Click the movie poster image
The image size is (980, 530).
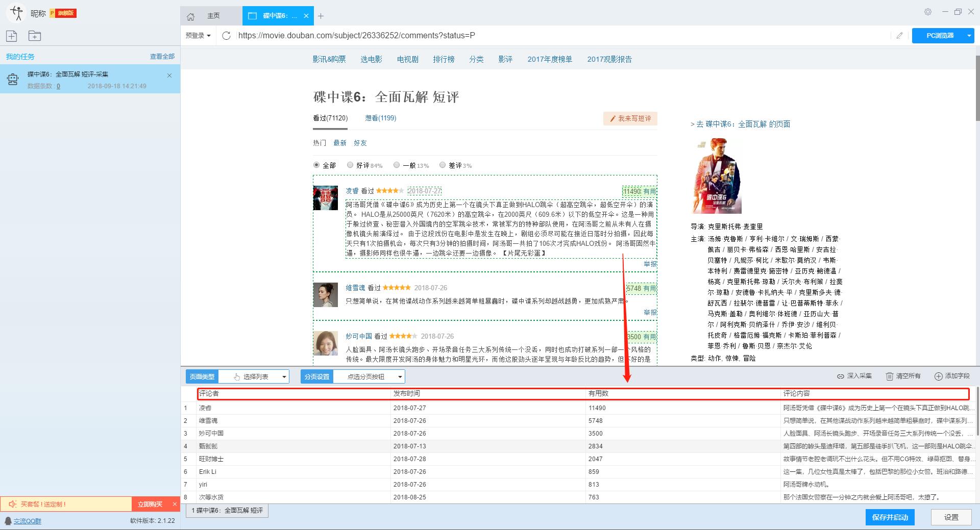pyautogui.click(x=716, y=175)
